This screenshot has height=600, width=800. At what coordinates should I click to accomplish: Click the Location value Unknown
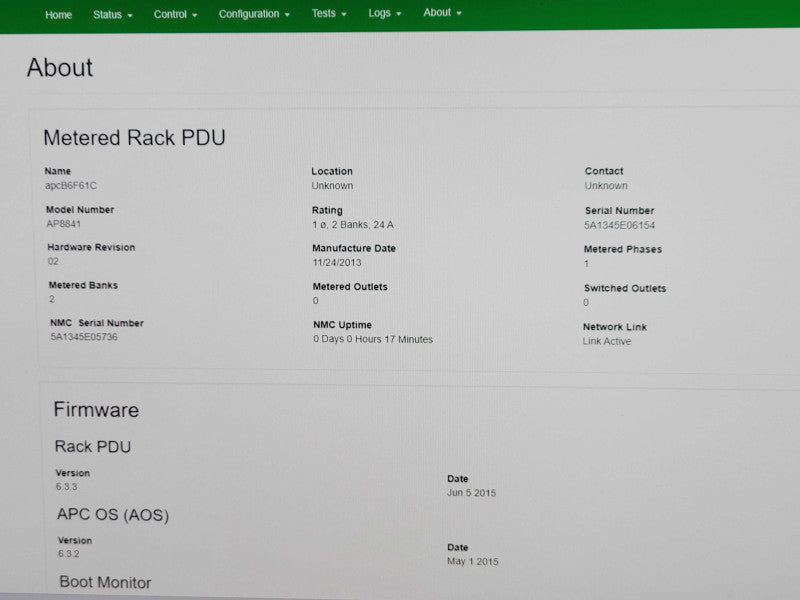point(332,186)
